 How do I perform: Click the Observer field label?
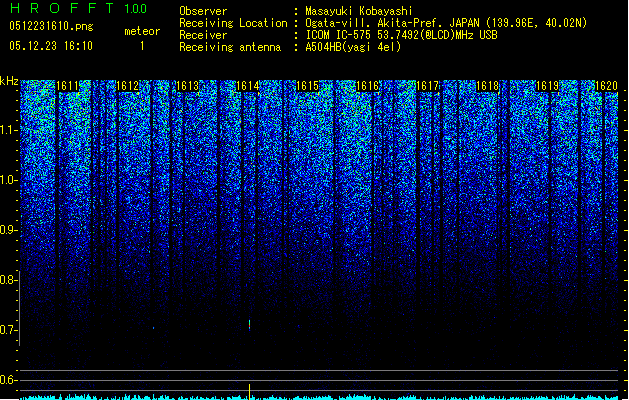(203, 11)
